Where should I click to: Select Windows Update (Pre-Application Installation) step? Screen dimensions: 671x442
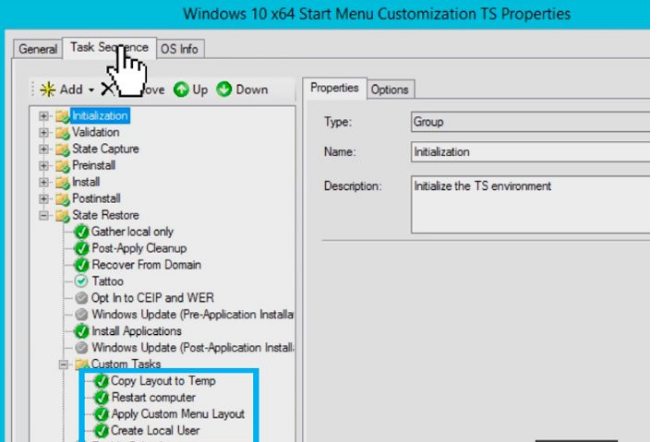[192, 314]
